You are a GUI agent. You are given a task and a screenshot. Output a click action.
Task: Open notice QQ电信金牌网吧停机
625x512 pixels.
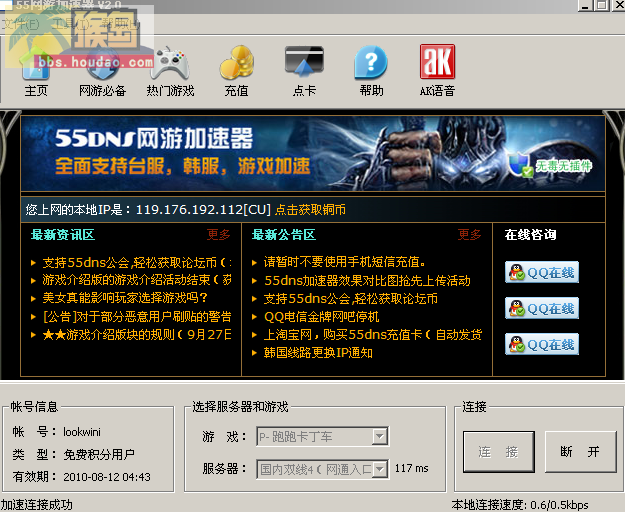[322, 317]
